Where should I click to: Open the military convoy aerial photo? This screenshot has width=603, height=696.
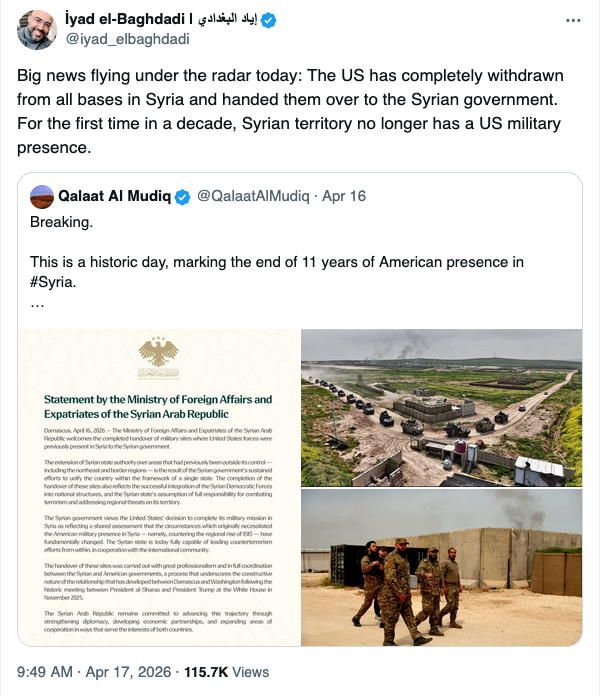[441, 406]
